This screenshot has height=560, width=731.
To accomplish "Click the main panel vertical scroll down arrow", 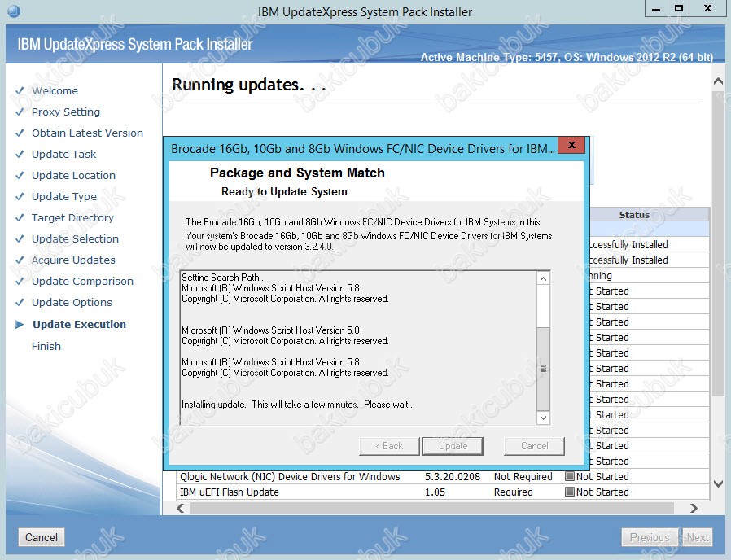I will (718, 484).
